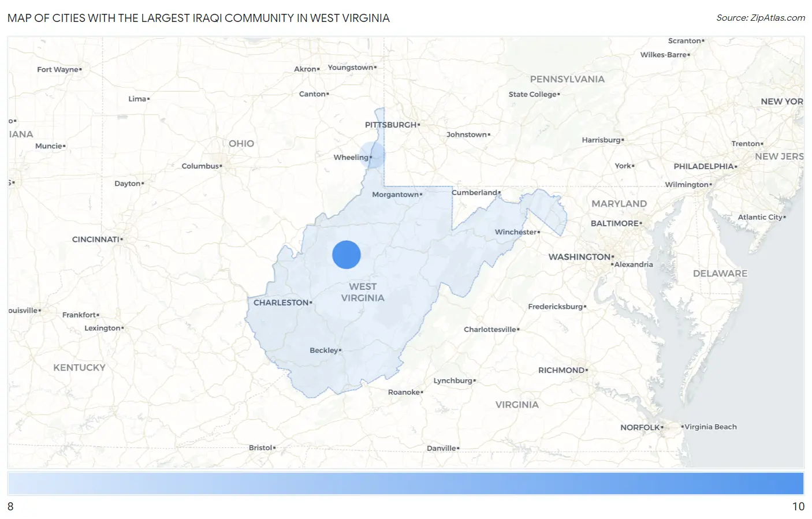Click the Canton city label
This screenshot has width=812, height=519.
(x=312, y=94)
